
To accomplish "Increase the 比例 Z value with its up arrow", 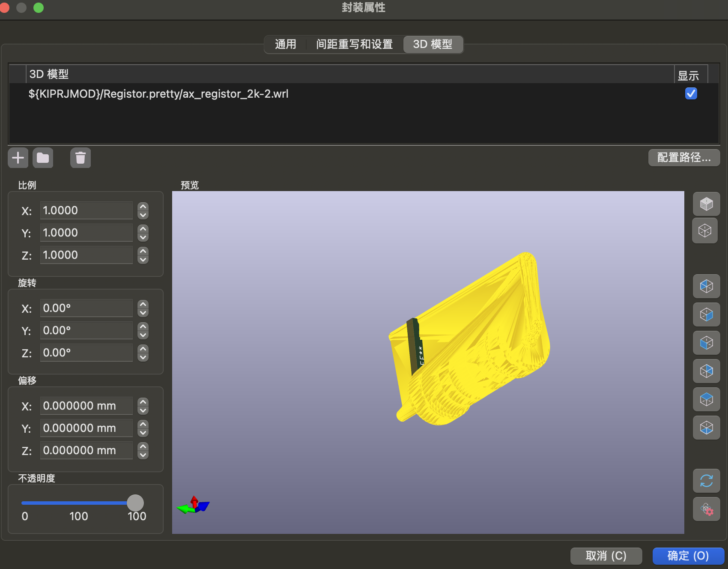I will (x=143, y=251).
